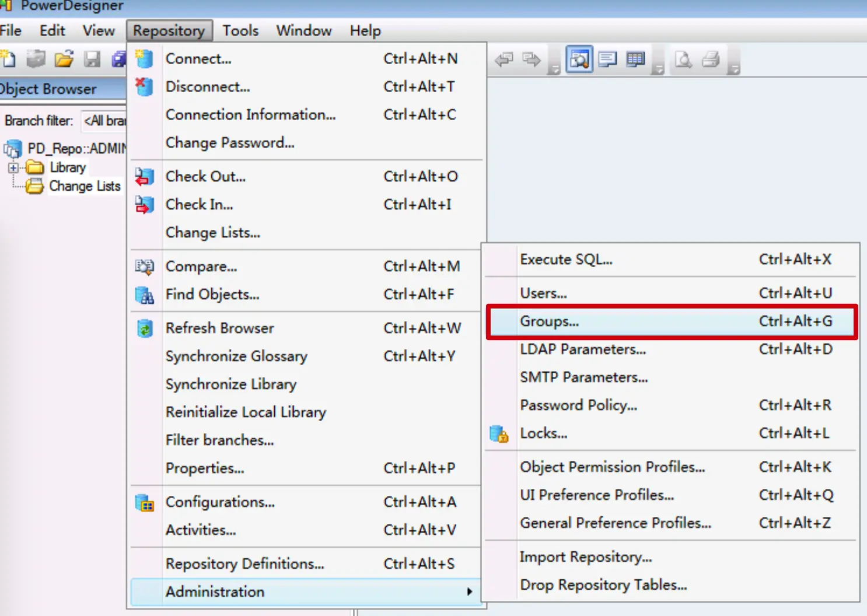
Task: Choose Compare... menu entry
Action: 307,266
